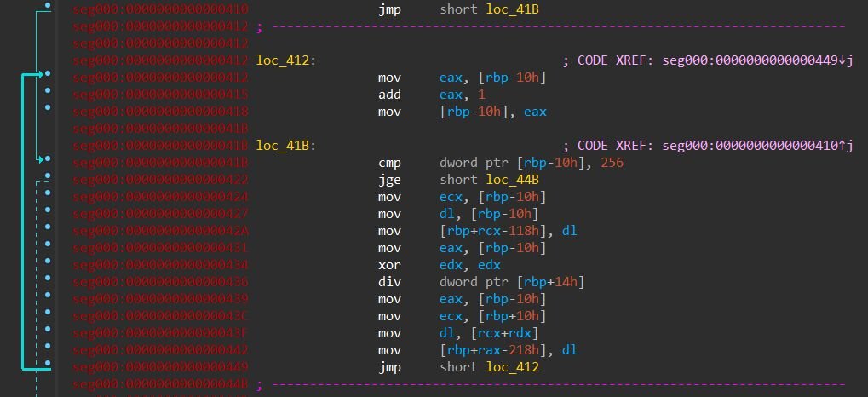Image resolution: width=868 pixels, height=397 pixels.
Task: Toggle breakpoint dot beside the jge instruction
Action: [48, 180]
